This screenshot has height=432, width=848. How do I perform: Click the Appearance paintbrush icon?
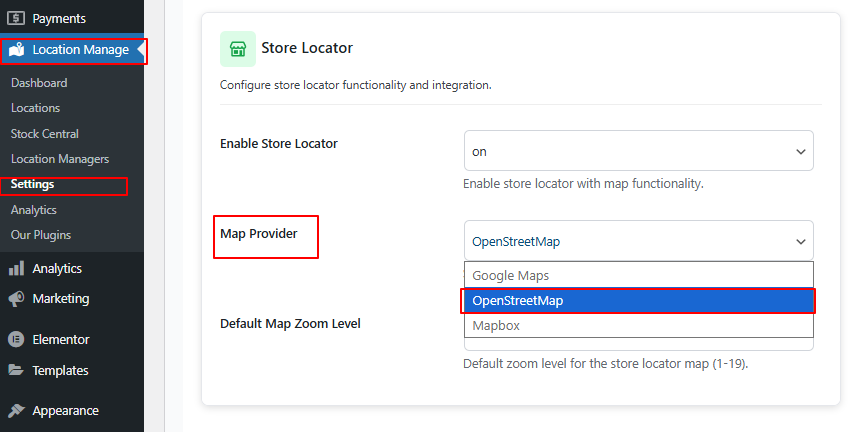[16, 410]
